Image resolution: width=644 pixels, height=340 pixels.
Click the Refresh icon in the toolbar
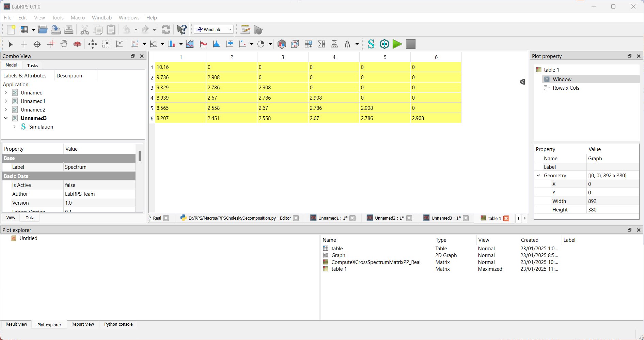coord(166,30)
